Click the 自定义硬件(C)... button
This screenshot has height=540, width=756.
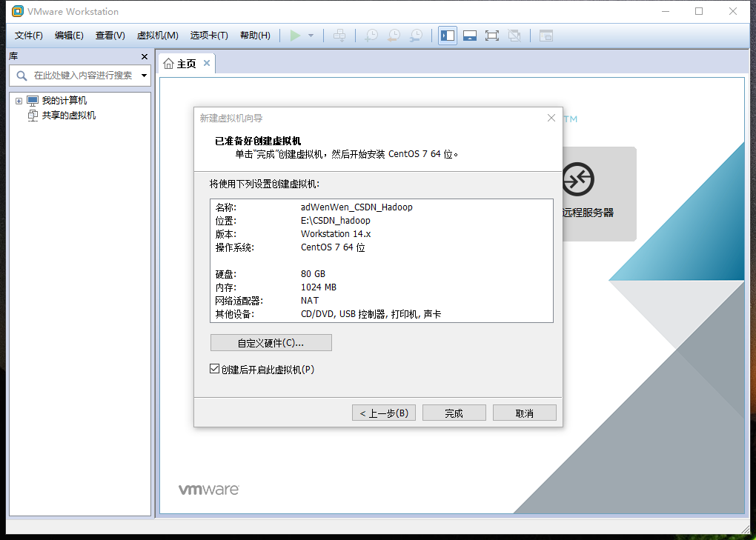click(x=271, y=343)
